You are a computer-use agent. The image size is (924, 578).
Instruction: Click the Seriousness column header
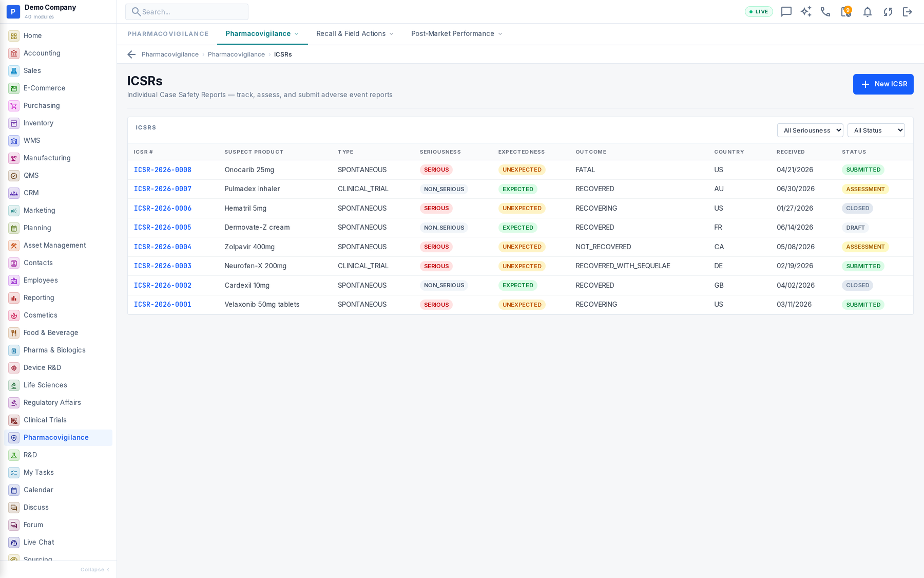click(x=440, y=152)
